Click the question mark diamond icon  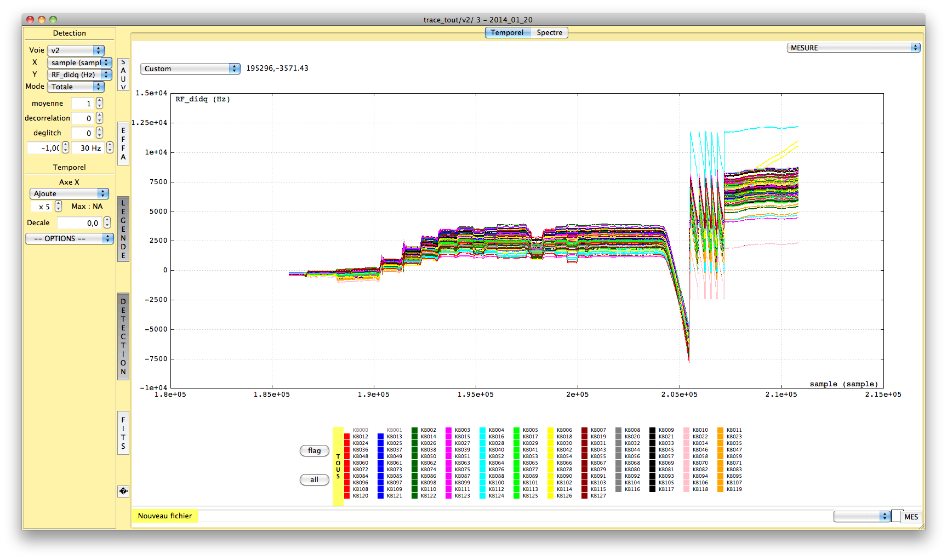click(x=123, y=492)
